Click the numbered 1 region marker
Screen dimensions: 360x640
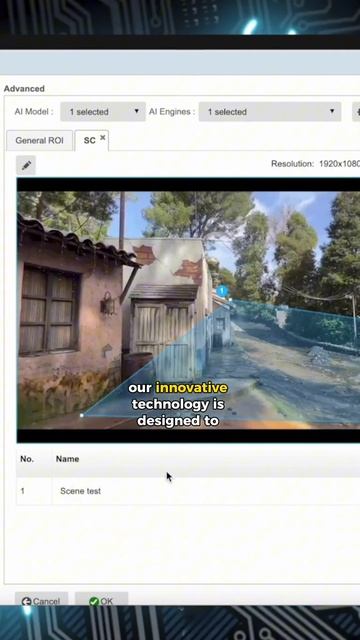(x=222, y=291)
